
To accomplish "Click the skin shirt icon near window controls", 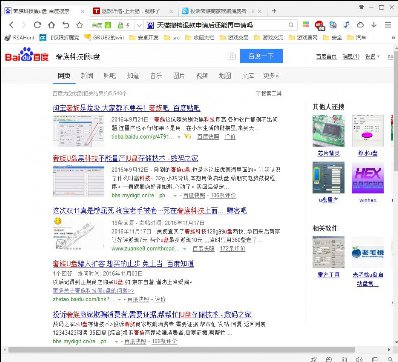I will tap(361, 7).
